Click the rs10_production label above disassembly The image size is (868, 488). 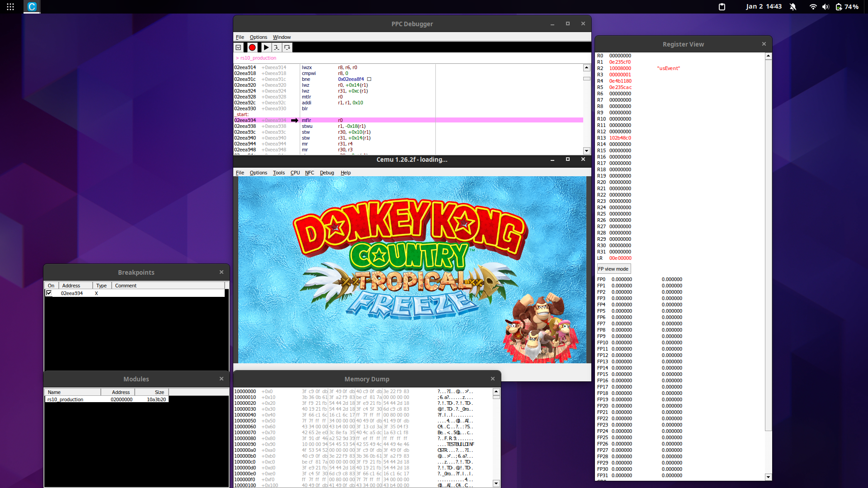(258, 58)
